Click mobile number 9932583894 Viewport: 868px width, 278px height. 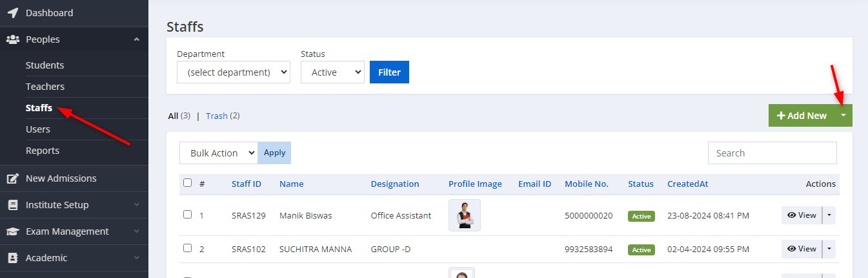(x=589, y=249)
